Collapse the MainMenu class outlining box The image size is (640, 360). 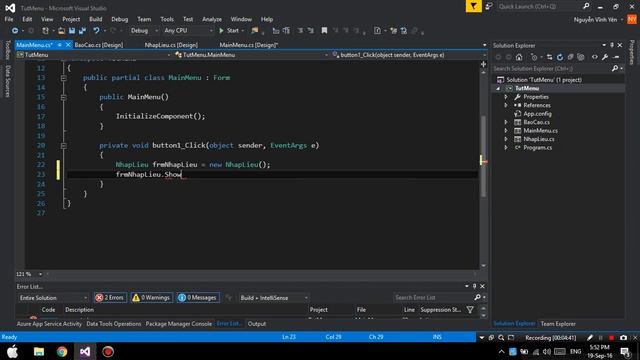[64, 78]
